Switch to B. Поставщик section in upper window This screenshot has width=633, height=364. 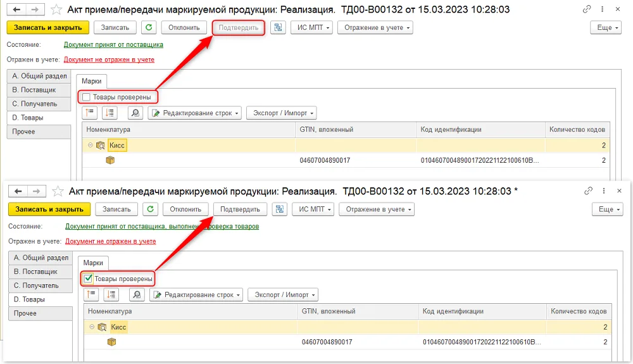tap(39, 90)
